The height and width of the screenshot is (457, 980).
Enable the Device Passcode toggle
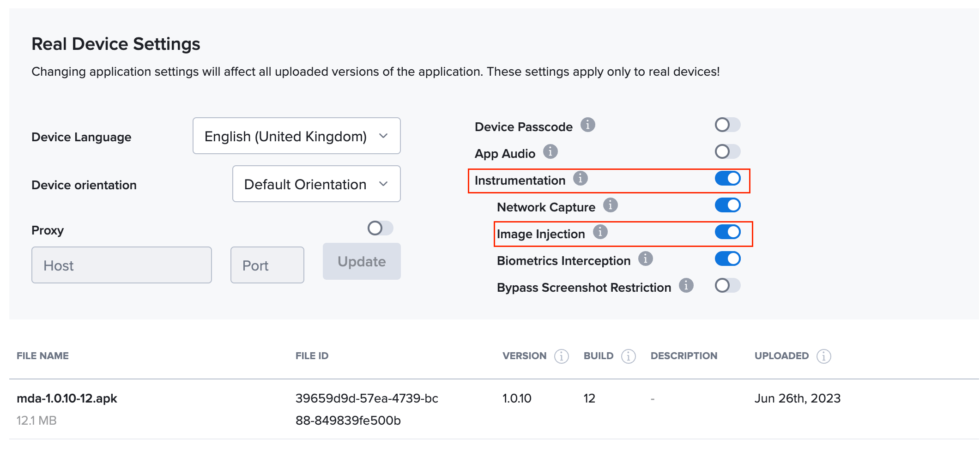tap(727, 125)
